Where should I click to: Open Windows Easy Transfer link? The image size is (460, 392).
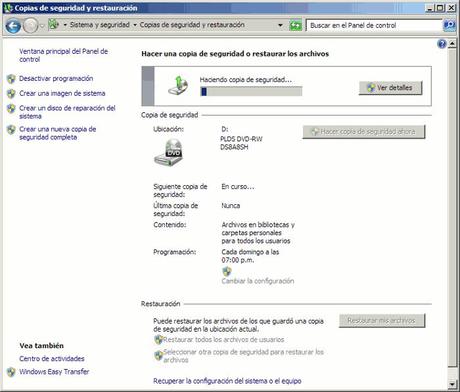54,372
